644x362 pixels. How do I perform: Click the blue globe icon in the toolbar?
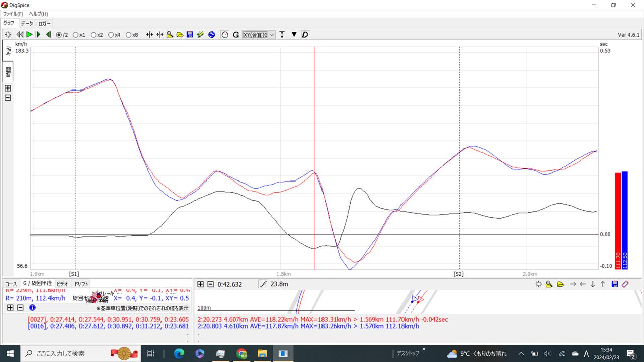pos(212,35)
